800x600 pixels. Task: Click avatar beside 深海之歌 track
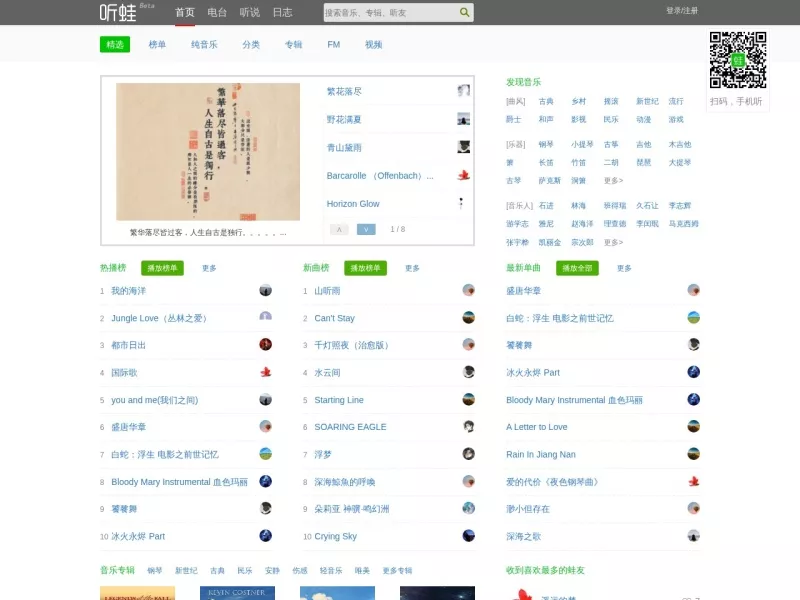pyautogui.click(x=693, y=536)
